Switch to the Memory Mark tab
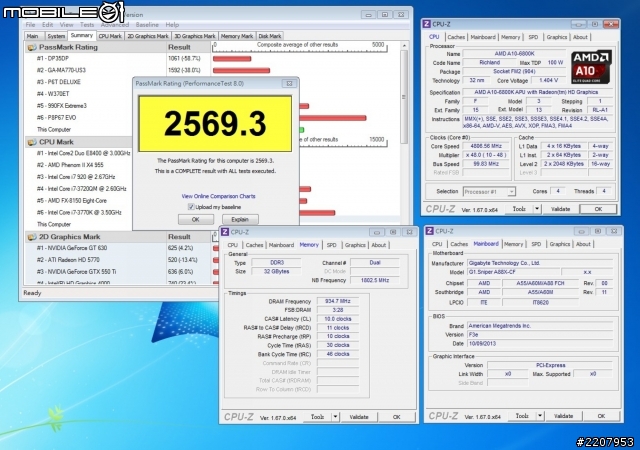Viewport: 640px width, 450px height. (237, 36)
